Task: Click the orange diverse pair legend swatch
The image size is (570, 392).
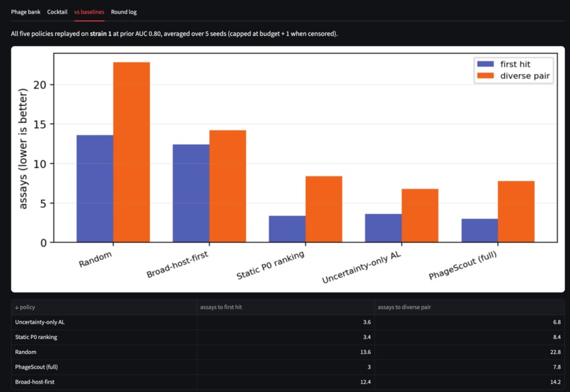Action: click(485, 76)
